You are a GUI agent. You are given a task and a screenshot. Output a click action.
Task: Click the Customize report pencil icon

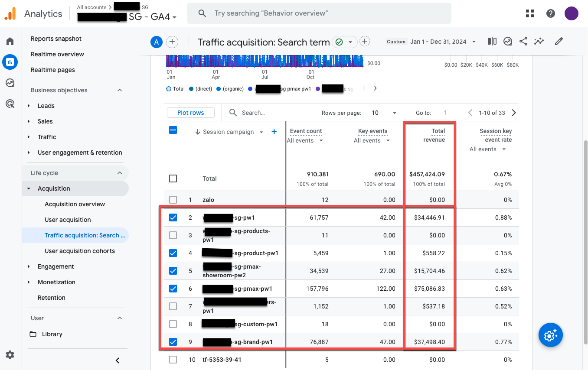[x=559, y=42]
